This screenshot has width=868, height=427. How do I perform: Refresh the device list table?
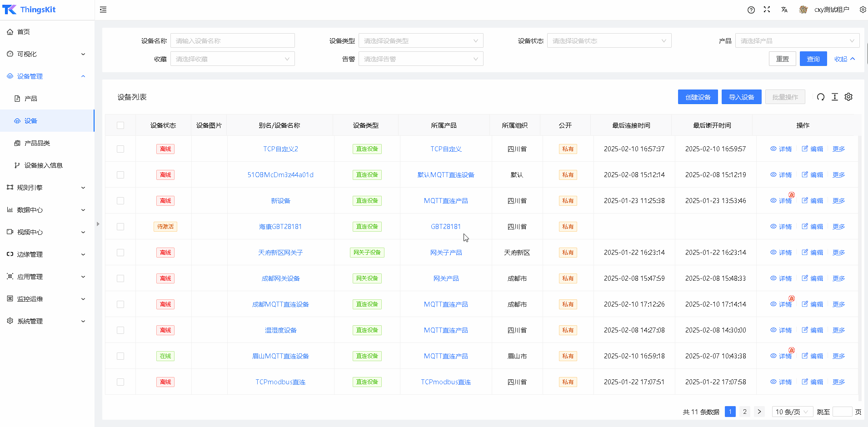coord(821,97)
